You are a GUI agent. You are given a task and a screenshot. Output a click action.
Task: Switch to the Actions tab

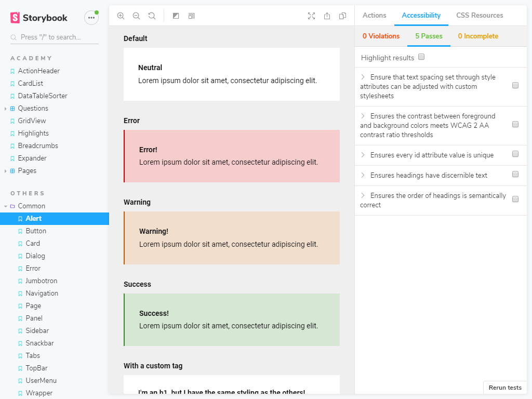[374, 16]
